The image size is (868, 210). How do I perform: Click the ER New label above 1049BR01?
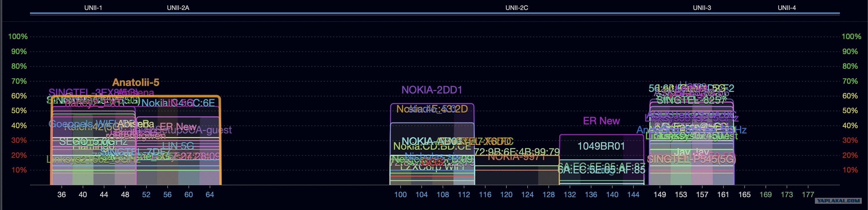(601, 121)
